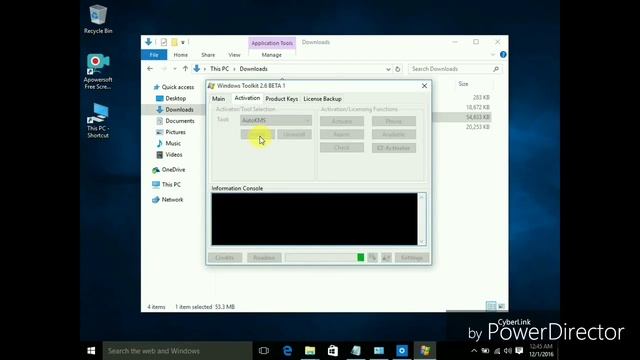Open the Toolkit Settings button
The height and width of the screenshot is (360, 640).
412,258
